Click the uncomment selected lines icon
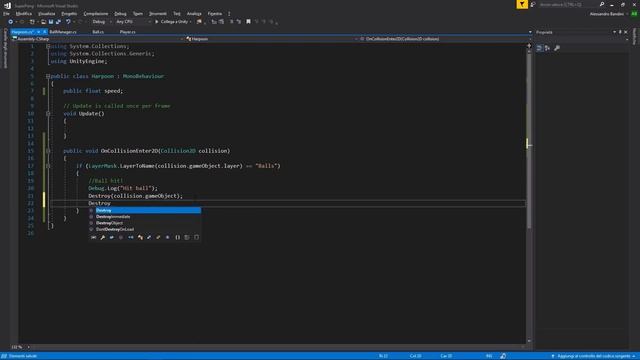The width and height of the screenshot is (640, 360). point(239,22)
